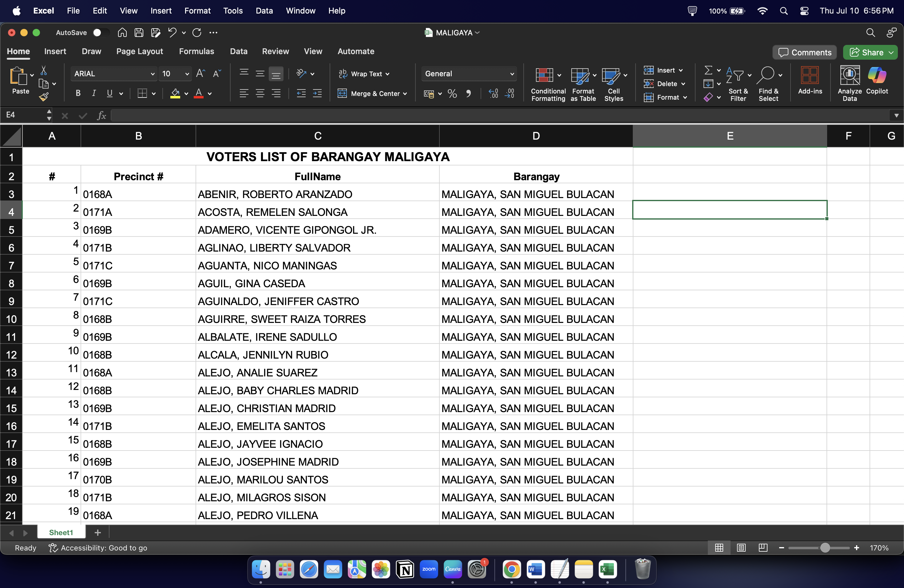This screenshot has height=588, width=904.
Task: Open Conditional Formatting
Action: click(x=548, y=84)
